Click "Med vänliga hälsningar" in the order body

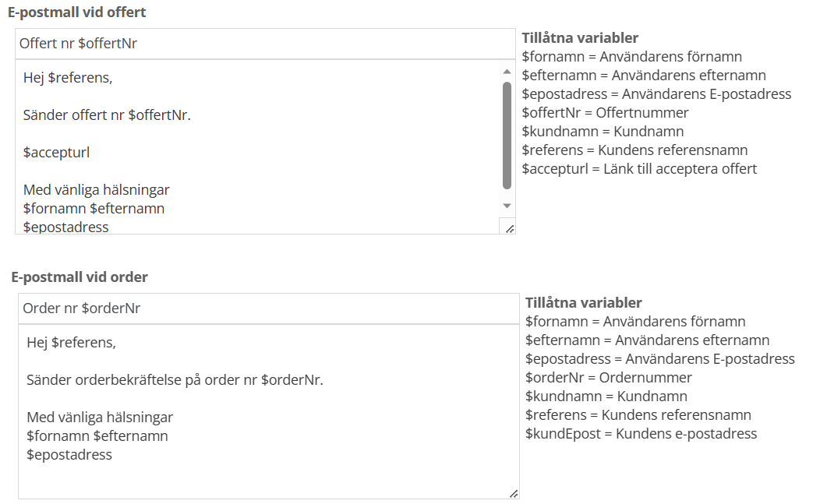click(100, 418)
